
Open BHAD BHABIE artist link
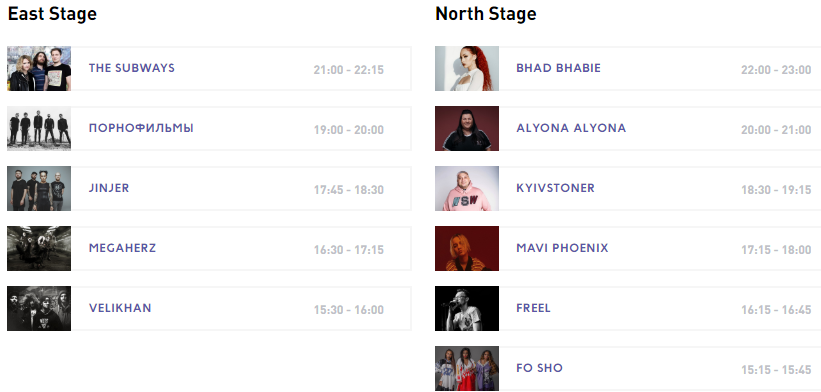pos(559,68)
